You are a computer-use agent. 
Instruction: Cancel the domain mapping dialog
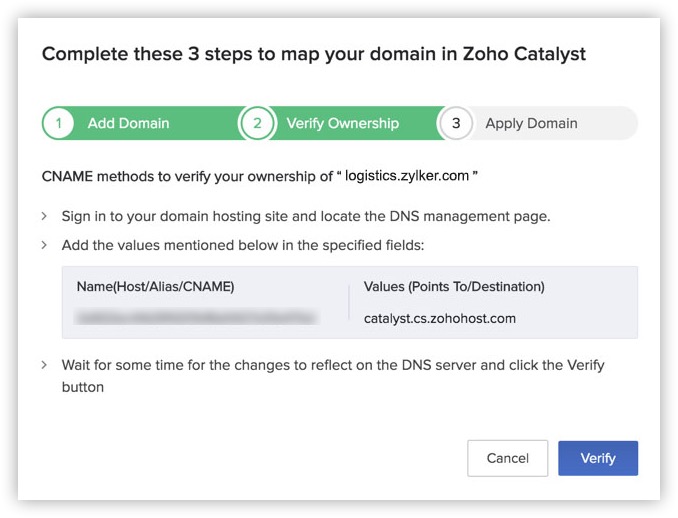pyautogui.click(x=507, y=458)
